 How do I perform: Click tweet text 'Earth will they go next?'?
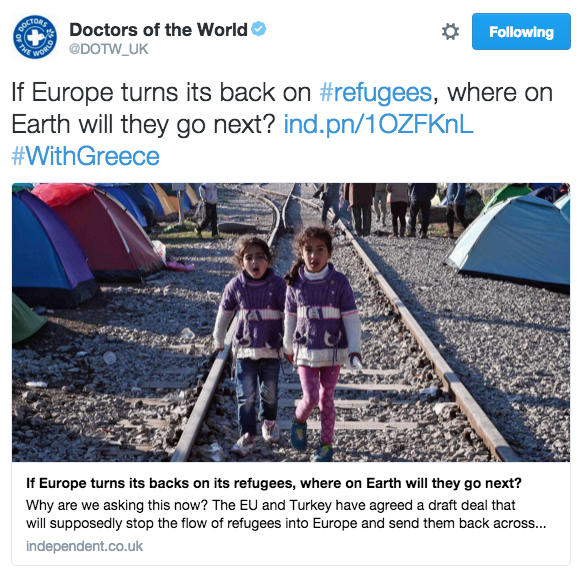pos(143,124)
